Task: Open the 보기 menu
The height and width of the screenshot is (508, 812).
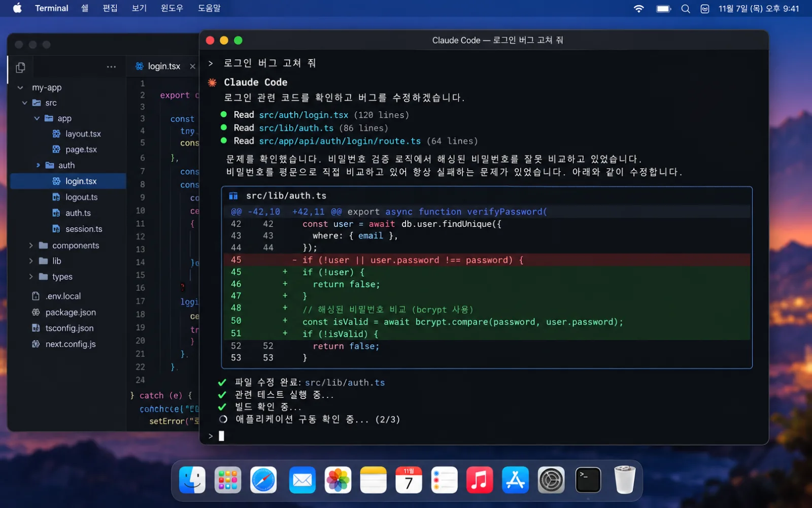Action: (x=139, y=8)
